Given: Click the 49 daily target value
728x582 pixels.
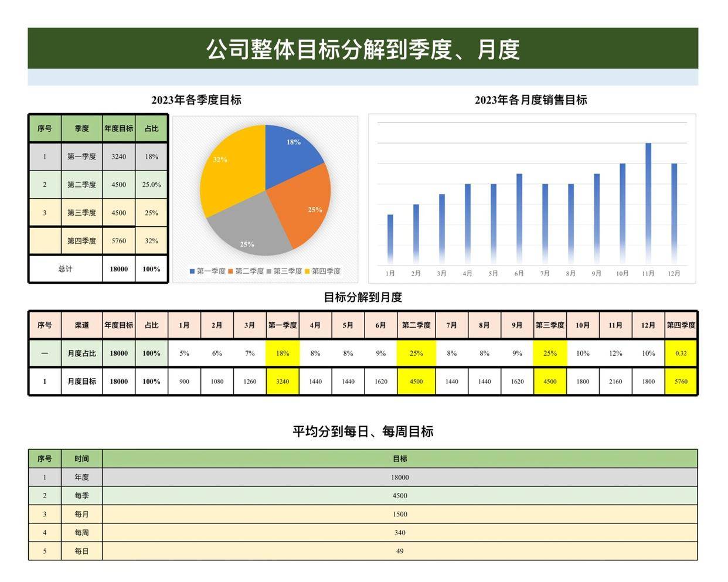Looking at the screenshot, I should [x=400, y=551].
